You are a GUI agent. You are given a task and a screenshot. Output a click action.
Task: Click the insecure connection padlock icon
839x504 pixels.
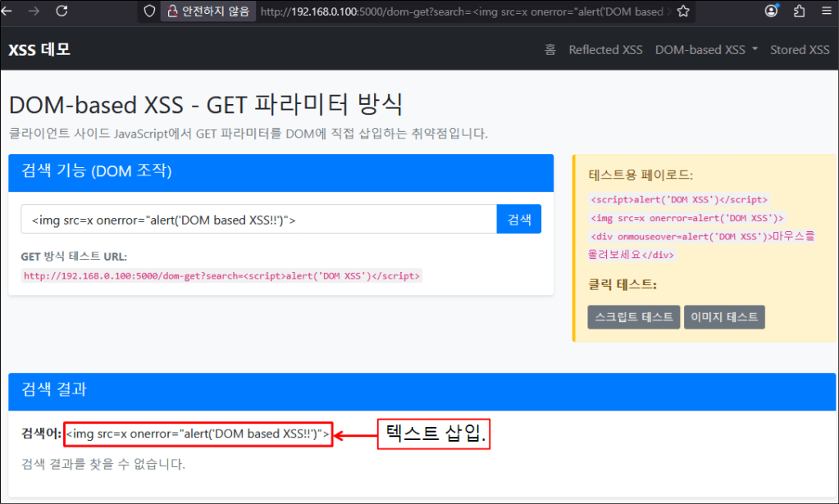coord(173,11)
